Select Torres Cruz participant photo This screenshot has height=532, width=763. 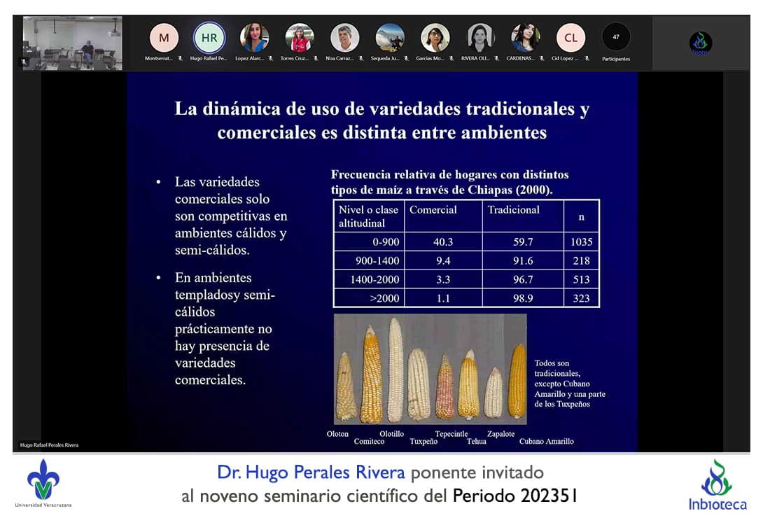[x=300, y=38]
